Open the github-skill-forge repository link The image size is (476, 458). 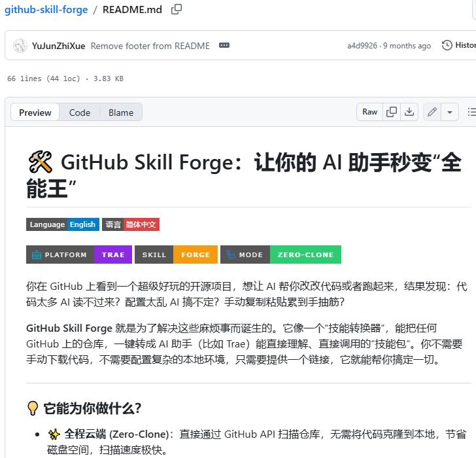(x=46, y=10)
